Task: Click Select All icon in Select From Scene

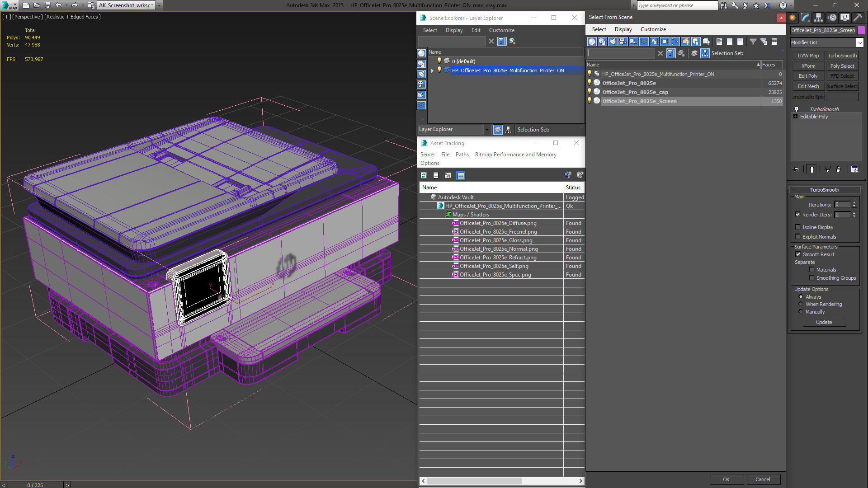Action: pos(719,42)
